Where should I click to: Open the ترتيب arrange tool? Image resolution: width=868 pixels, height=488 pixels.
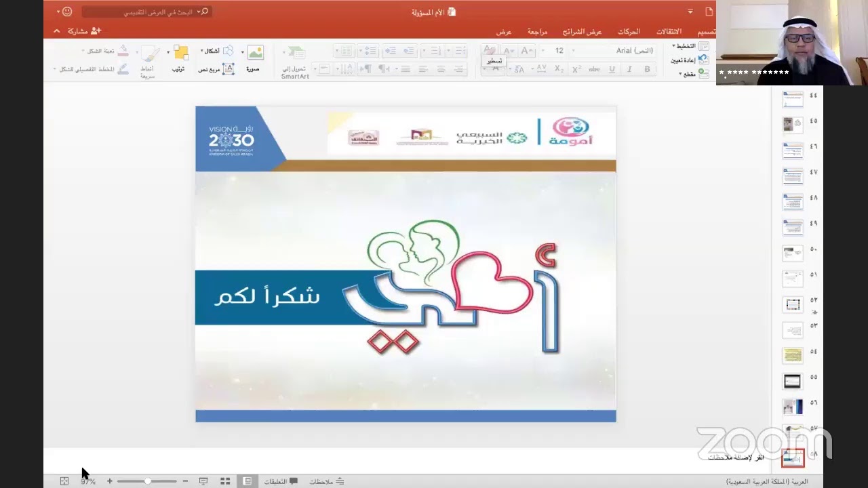click(180, 53)
